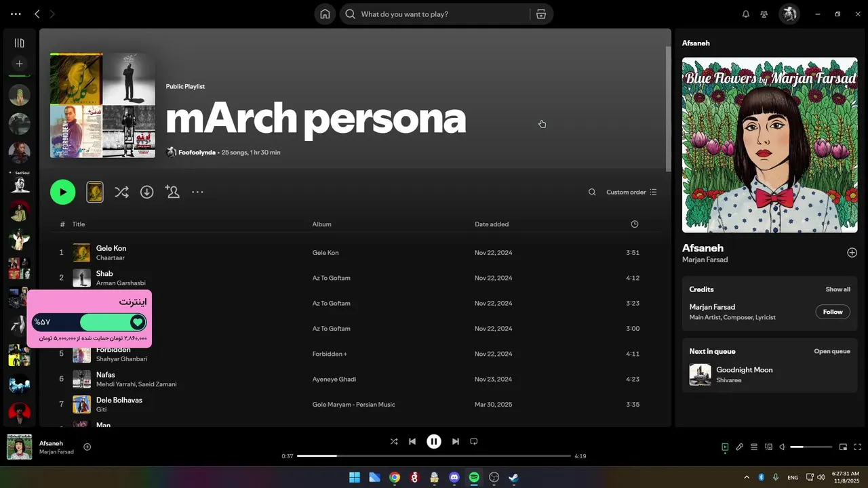Sort tracks by Album column

pos(321,224)
